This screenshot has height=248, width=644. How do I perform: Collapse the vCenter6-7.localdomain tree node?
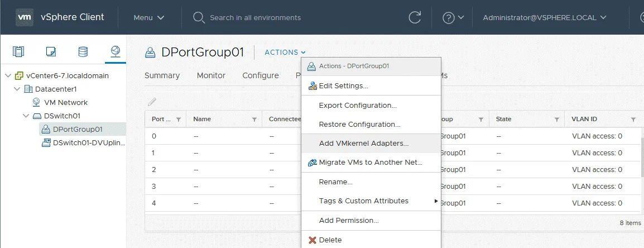7,75
